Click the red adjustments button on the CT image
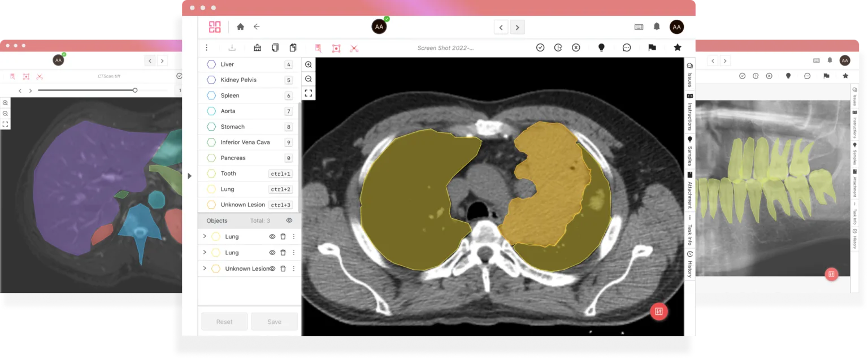The width and height of the screenshot is (868, 359). pos(658,311)
